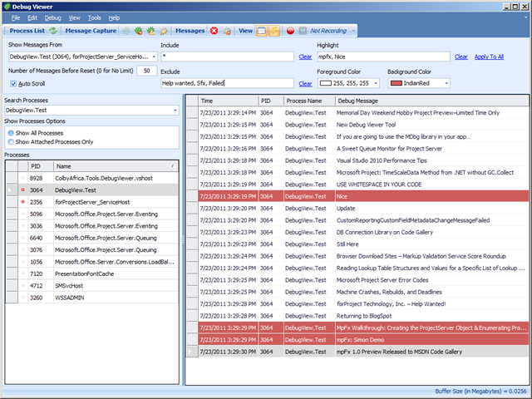This screenshot has height=399, width=532.
Task: Click the red record button in toolbar
Action: [291, 31]
